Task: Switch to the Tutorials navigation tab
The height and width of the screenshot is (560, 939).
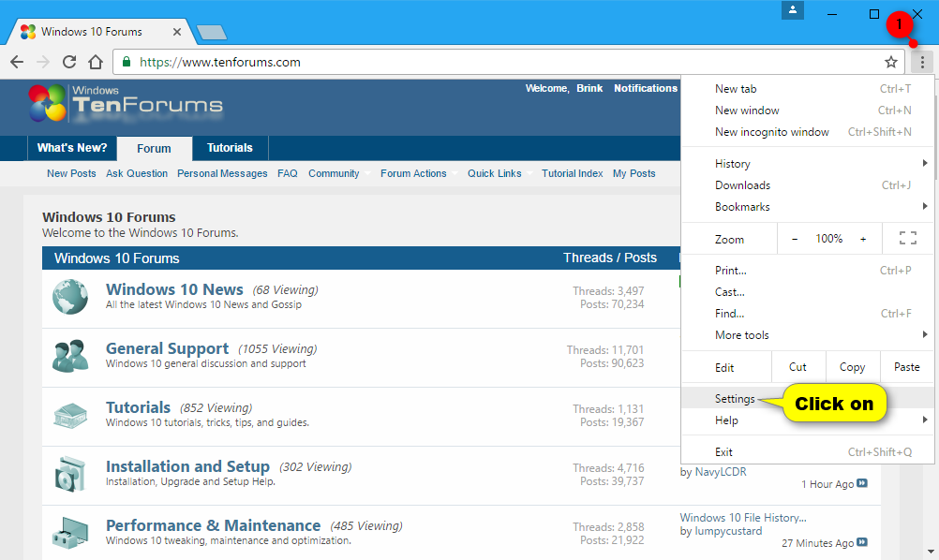Action: 230,148
